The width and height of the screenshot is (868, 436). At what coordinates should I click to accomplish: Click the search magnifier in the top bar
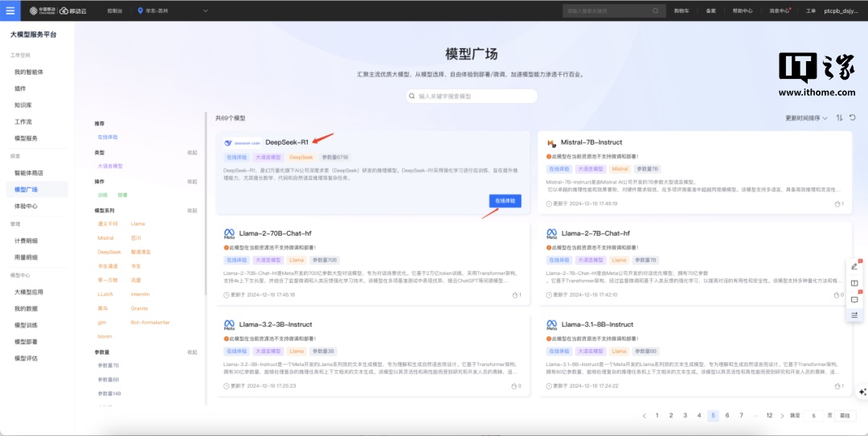tap(656, 10)
